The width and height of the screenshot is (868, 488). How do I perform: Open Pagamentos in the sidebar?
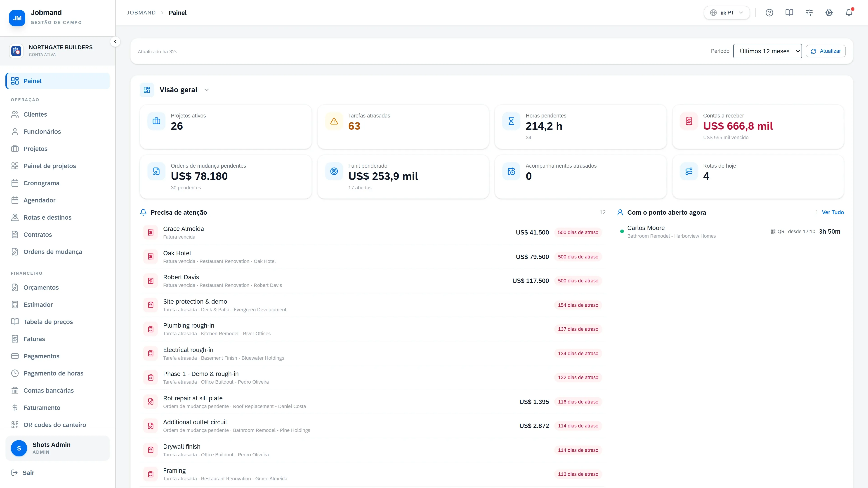(58, 356)
